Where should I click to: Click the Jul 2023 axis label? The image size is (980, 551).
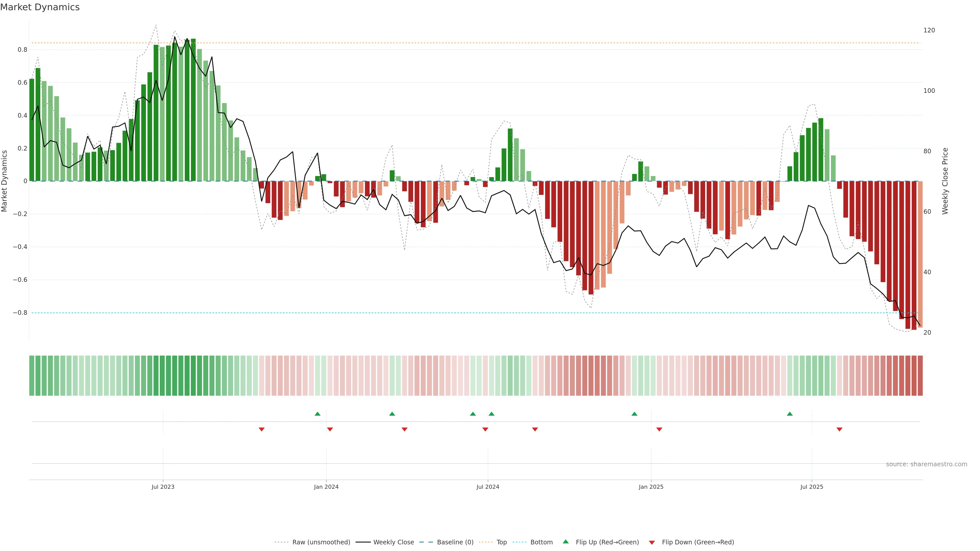pos(163,487)
